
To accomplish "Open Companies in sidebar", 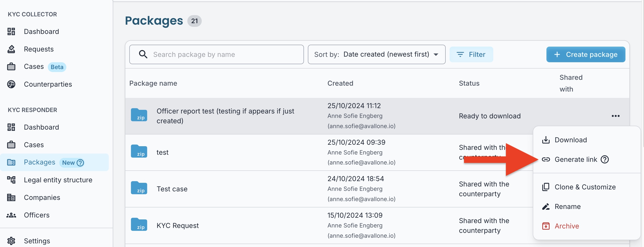I will click(x=42, y=197).
